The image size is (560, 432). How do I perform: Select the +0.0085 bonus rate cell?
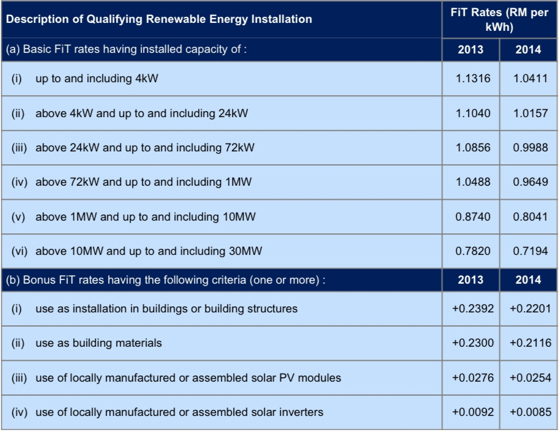pyautogui.click(x=528, y=412)
